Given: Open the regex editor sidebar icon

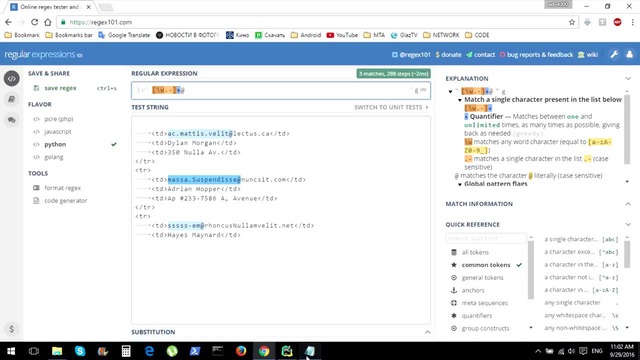Looking at the screenshot, I should (11, 78).
